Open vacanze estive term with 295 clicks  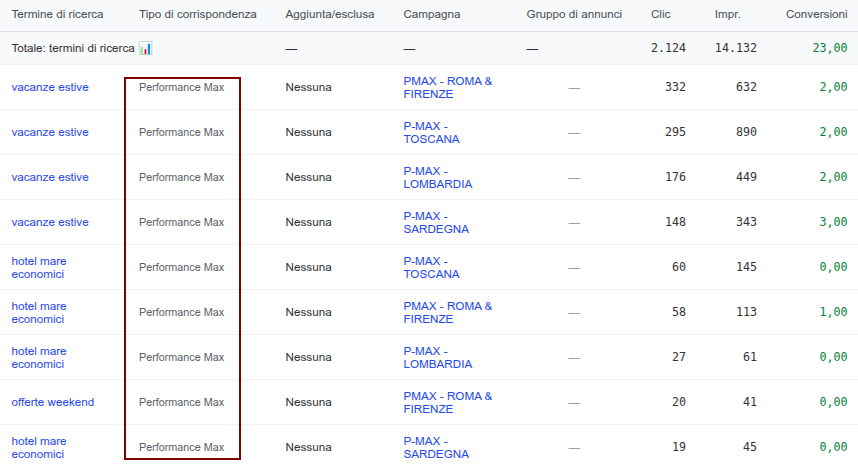(x=50, y=132)
